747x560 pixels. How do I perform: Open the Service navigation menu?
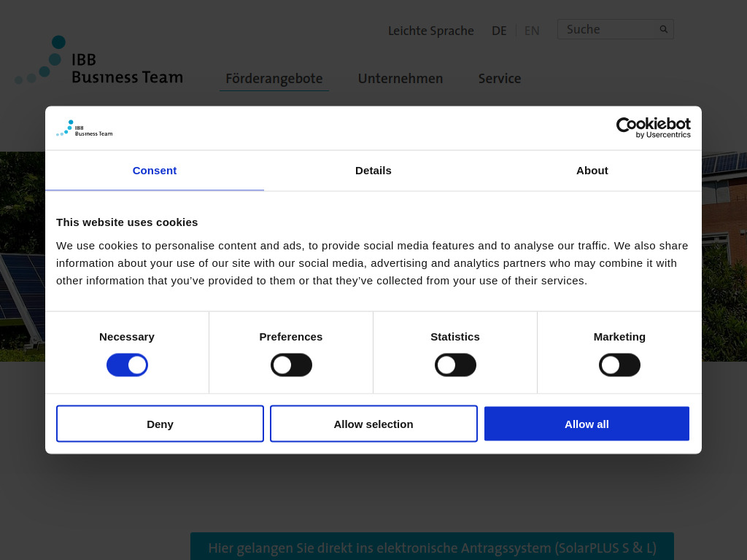pos(500,79)
